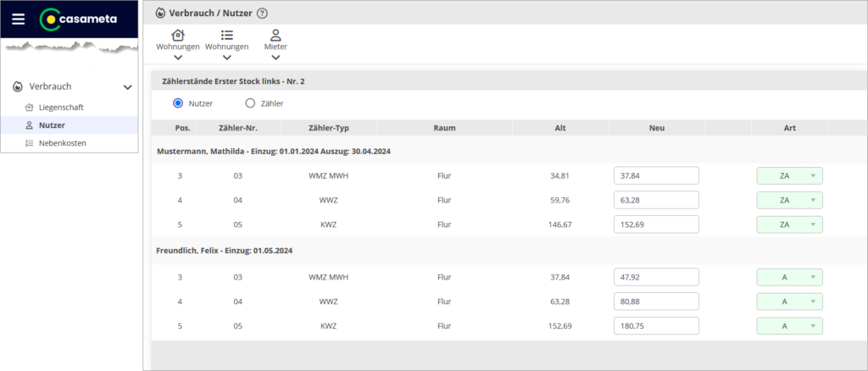Click the person icon for Mieter
The image size is (868, 371).
click(275, 35)
